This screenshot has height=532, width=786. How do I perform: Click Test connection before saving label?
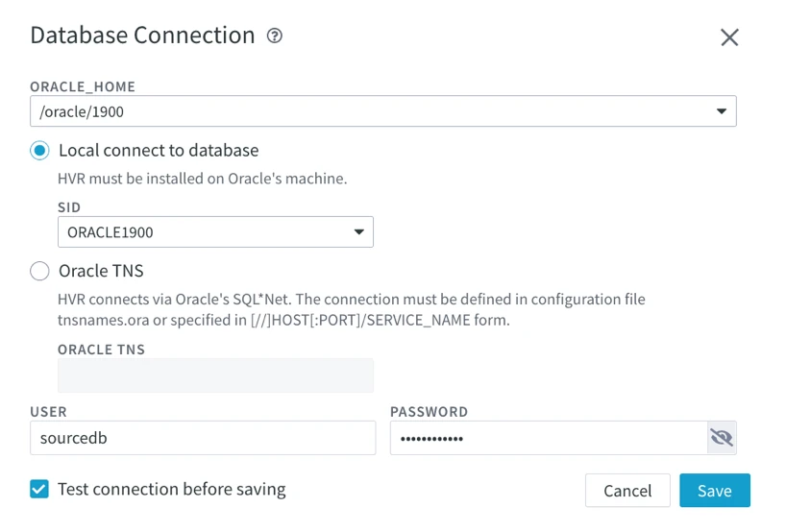click(171, 489)
